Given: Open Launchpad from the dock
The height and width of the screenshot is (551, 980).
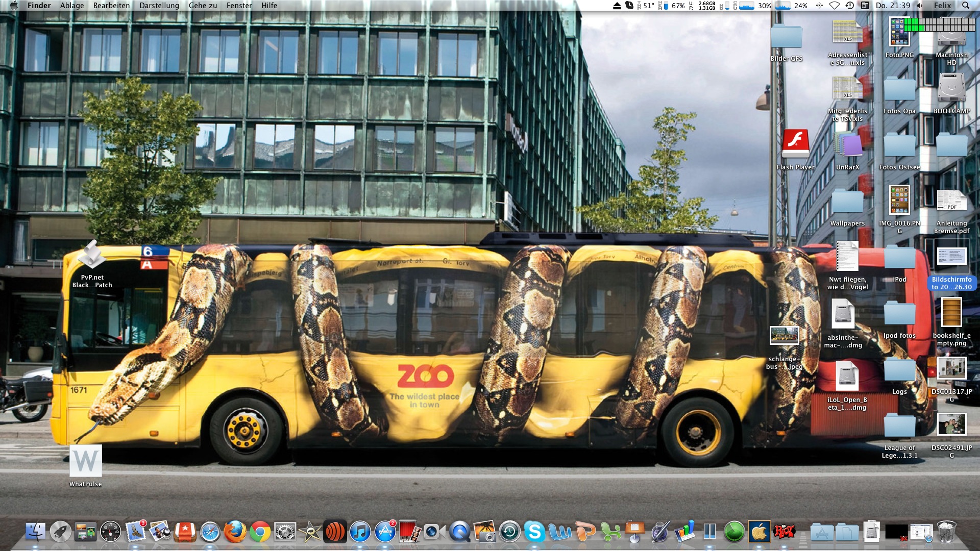Looking at the screenshot, I should tap(60, 532).
